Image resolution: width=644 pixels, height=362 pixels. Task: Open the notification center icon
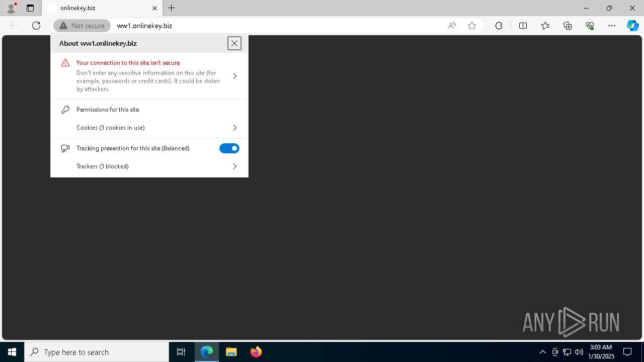(627, 352)
